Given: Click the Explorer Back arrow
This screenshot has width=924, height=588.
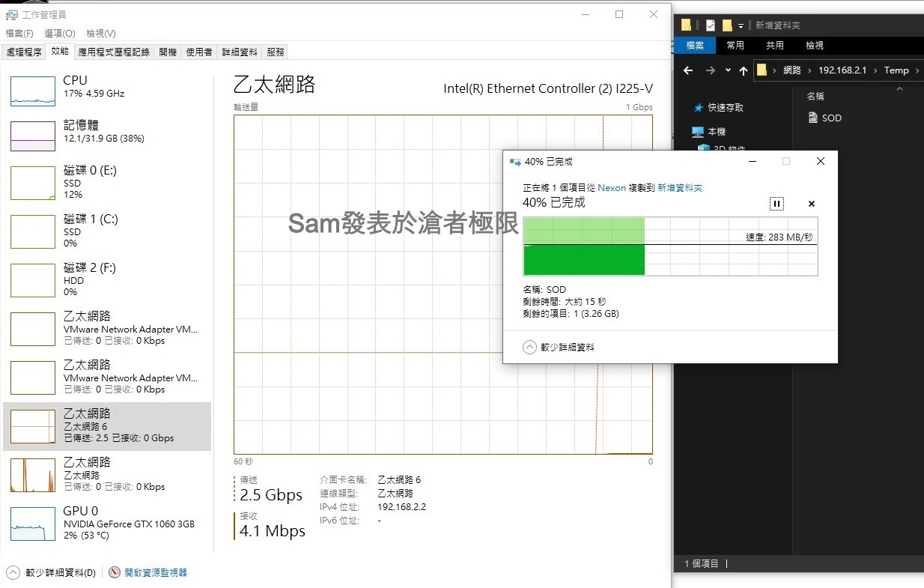Looking at the screenshot, I should [689, 70].
